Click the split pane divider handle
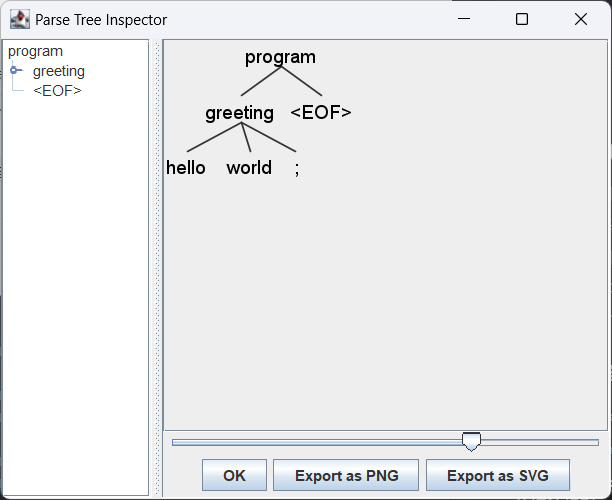Screen dimensions: 612x500 click(156, 268)
